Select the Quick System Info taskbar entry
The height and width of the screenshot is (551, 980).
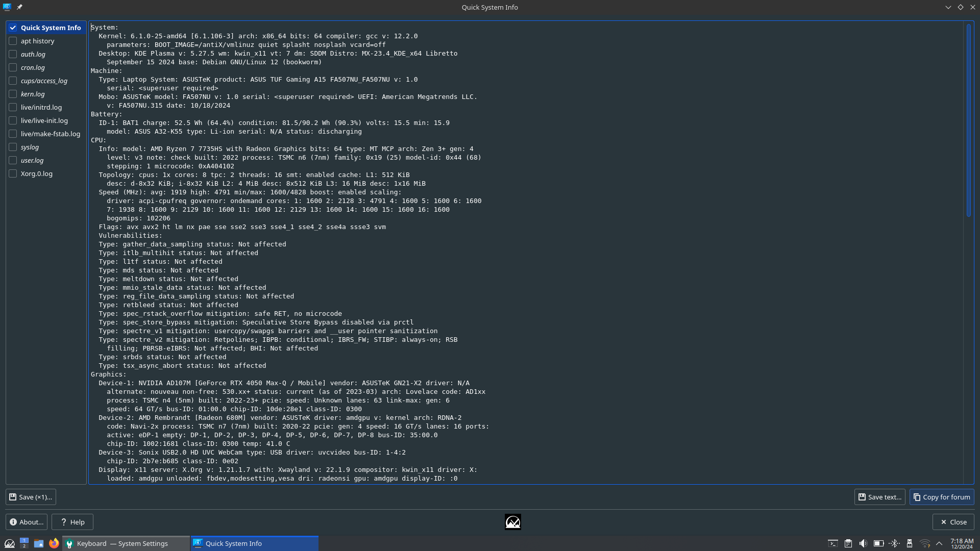tap(255, 543)
